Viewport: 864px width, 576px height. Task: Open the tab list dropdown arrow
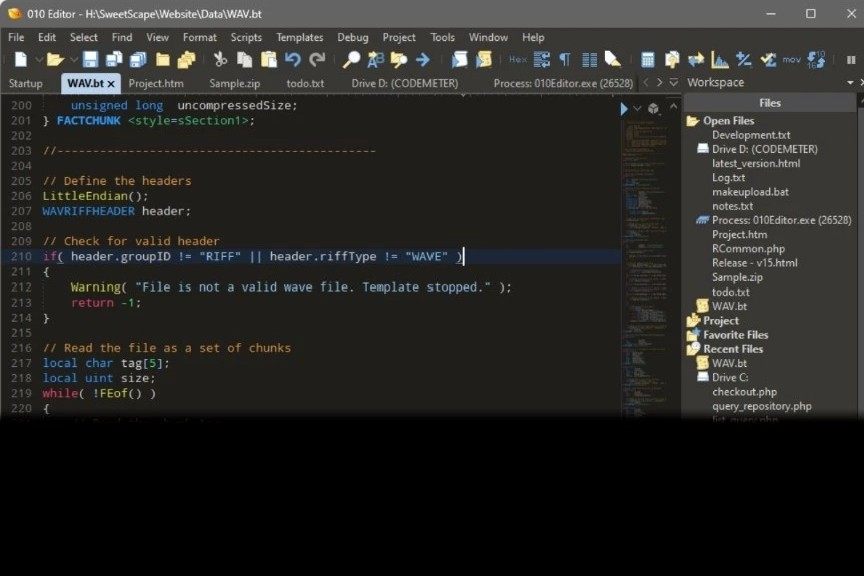(x=675, y=83)
